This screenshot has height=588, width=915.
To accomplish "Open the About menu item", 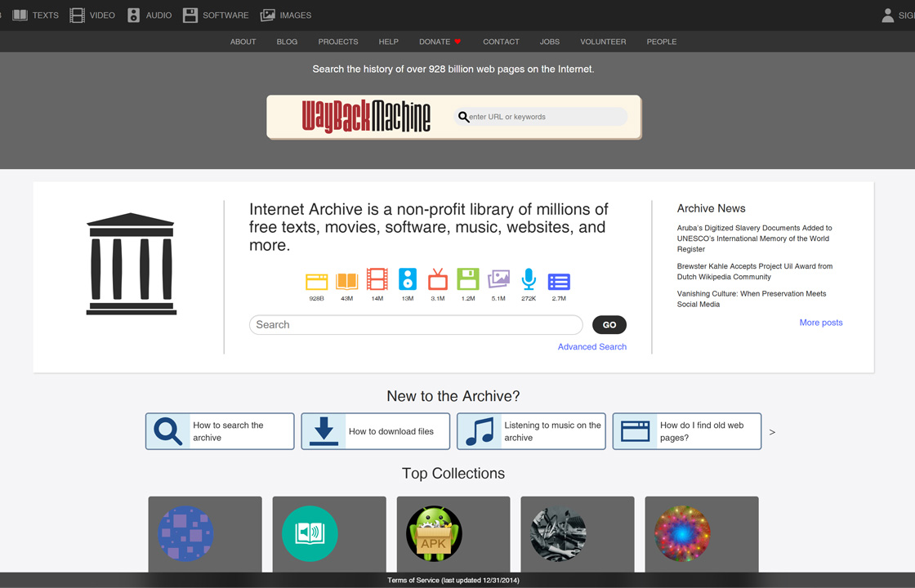I will click(243, 42).
